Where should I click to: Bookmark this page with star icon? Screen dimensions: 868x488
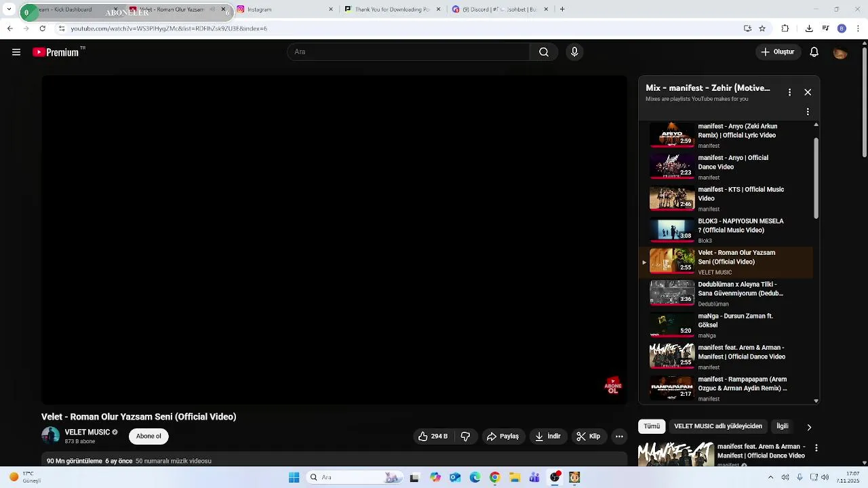pos(762,28)
